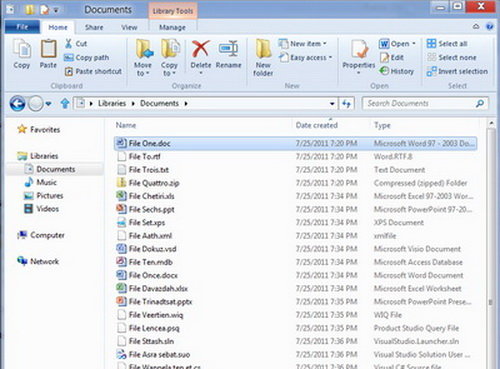Viewport: 500px width, 369px height.
Task: Select File Dokuz.vsd
Action: click(x=295, y=249)
